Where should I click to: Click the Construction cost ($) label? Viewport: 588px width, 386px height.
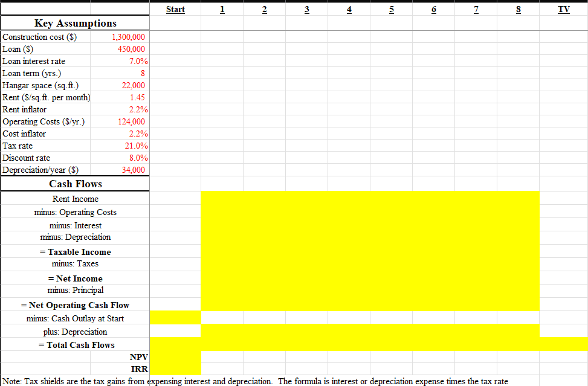coord(39,37)
